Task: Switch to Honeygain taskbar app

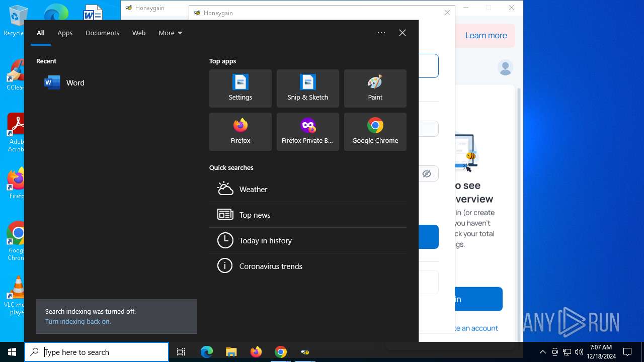Action: click(305, 352)
